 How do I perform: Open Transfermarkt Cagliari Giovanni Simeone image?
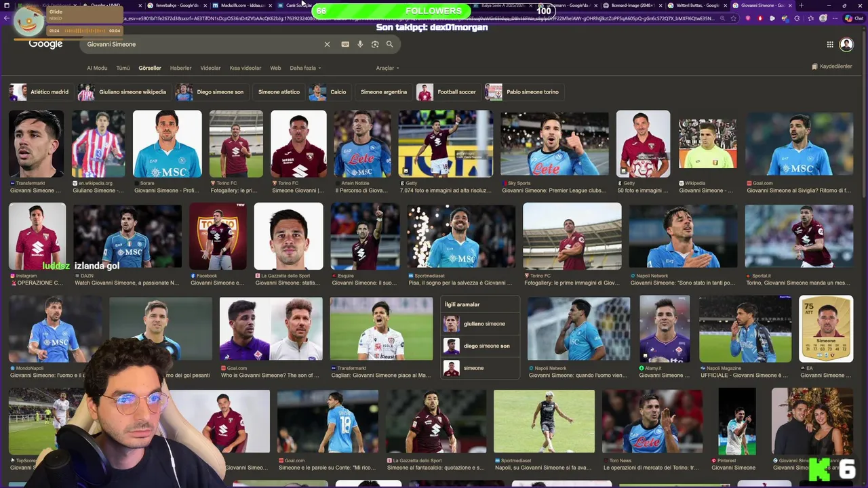point(381,329)
